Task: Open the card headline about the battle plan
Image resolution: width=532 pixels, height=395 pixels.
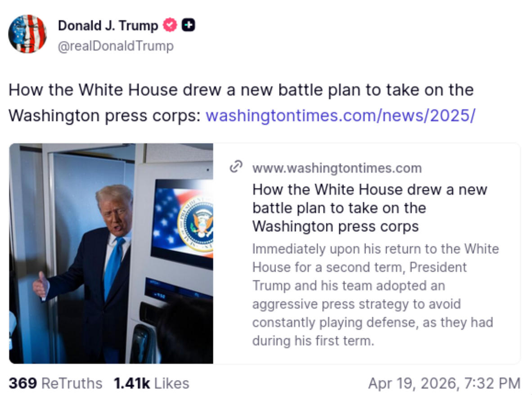Action: coord(370,208)
